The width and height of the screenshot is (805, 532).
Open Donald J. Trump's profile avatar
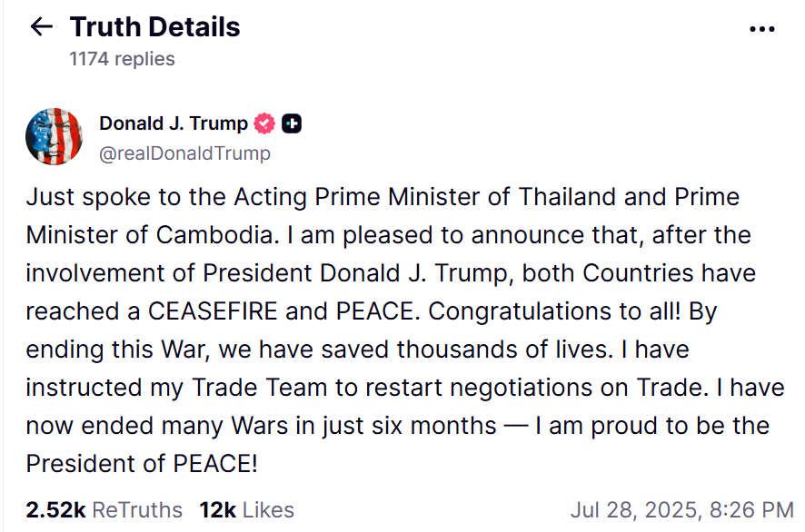(55, 137)
